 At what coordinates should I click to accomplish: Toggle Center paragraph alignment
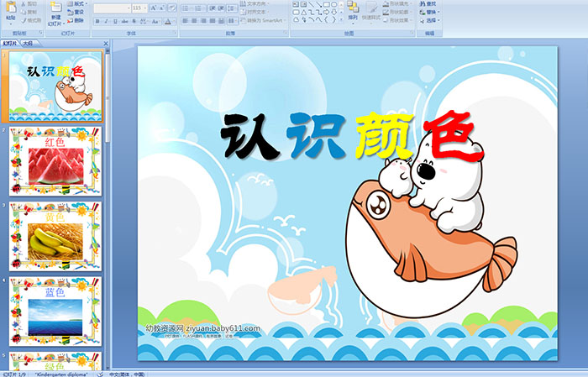[x=194, y=21]
